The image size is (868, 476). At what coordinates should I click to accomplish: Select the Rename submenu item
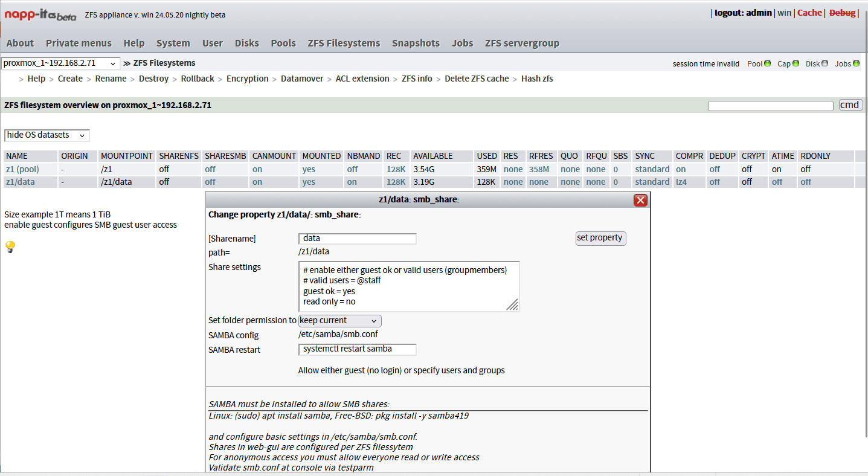coord(111,79)
